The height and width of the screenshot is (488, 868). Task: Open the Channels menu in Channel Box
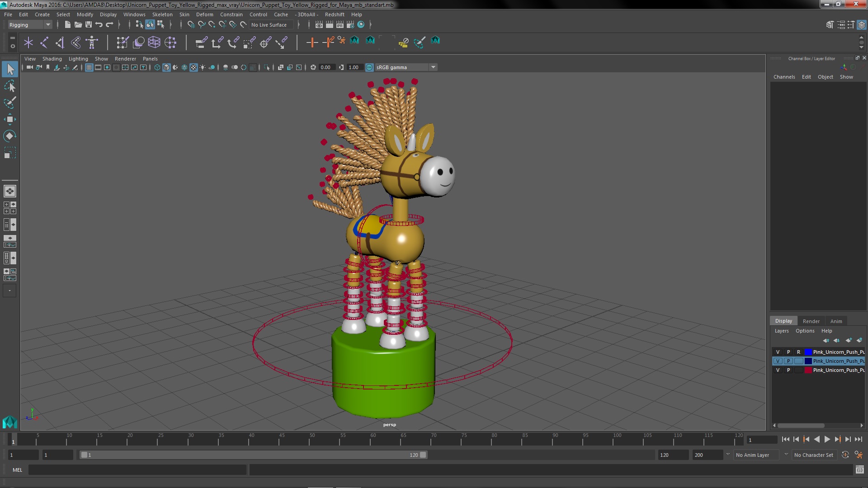tap(784, 77)
